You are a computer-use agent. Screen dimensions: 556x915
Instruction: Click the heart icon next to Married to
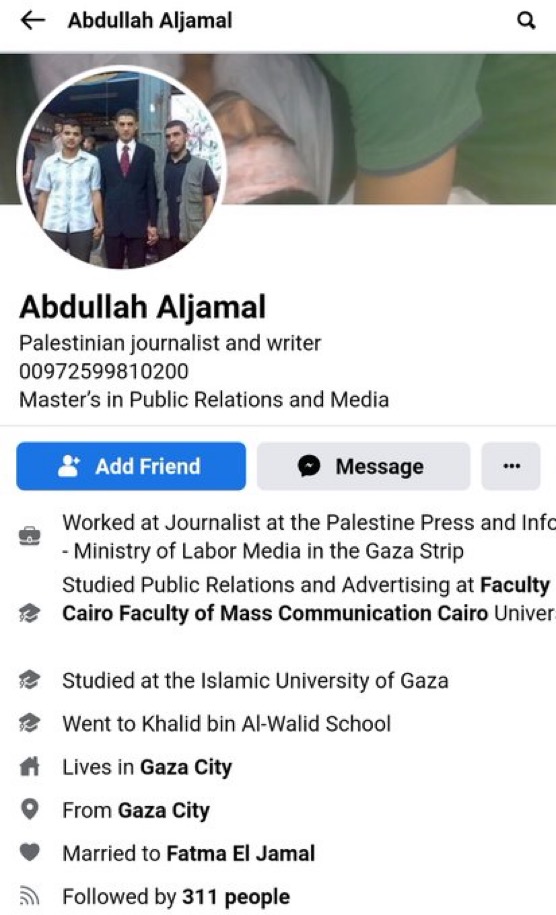[x=30, y=853]
